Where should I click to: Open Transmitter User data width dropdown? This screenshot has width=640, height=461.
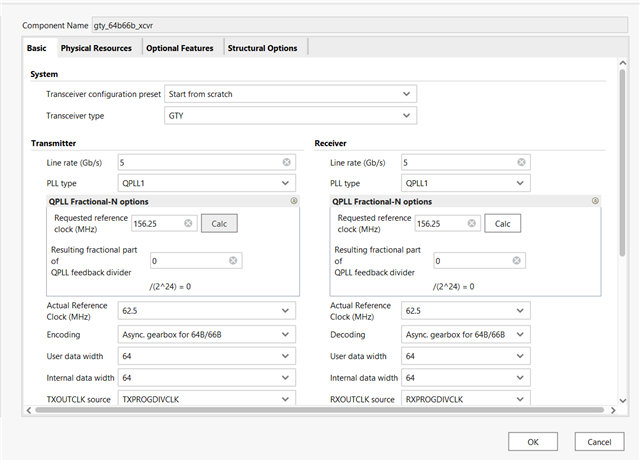(x=207, y=356)
